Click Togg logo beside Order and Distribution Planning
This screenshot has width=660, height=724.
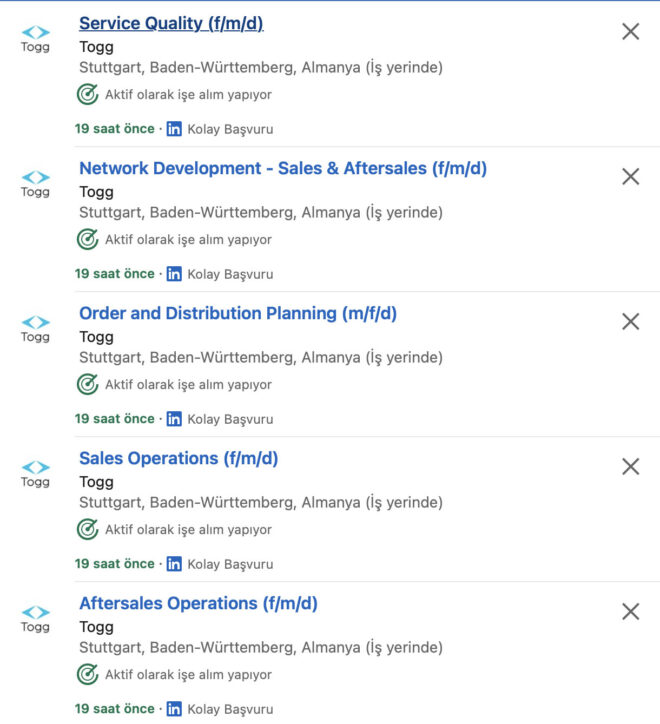pyautogui.click(x=35, y=329)
